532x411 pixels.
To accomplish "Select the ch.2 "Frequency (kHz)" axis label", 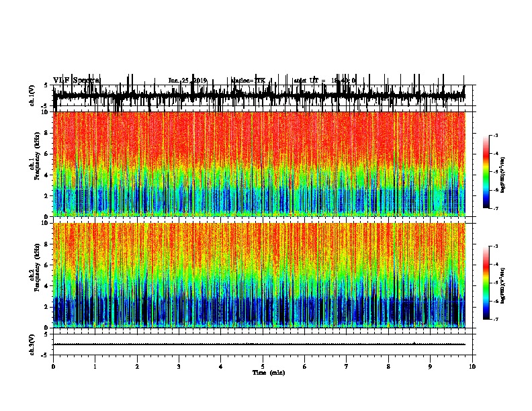I will point(37,267).
